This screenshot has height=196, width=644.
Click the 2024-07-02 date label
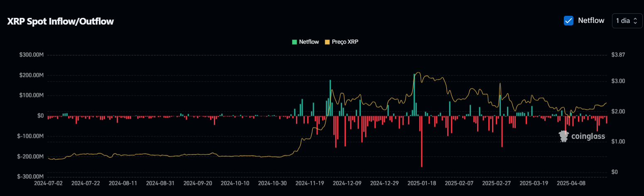coord(49,183)
